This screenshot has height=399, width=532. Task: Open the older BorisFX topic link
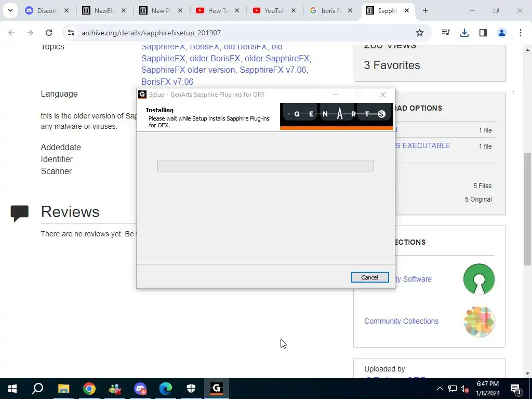215,58
